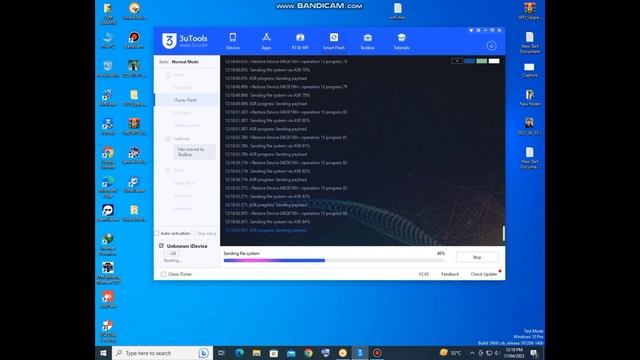Select the Capture desktop icon
Viewport: 640px width, 360px height.
[529, 70]
